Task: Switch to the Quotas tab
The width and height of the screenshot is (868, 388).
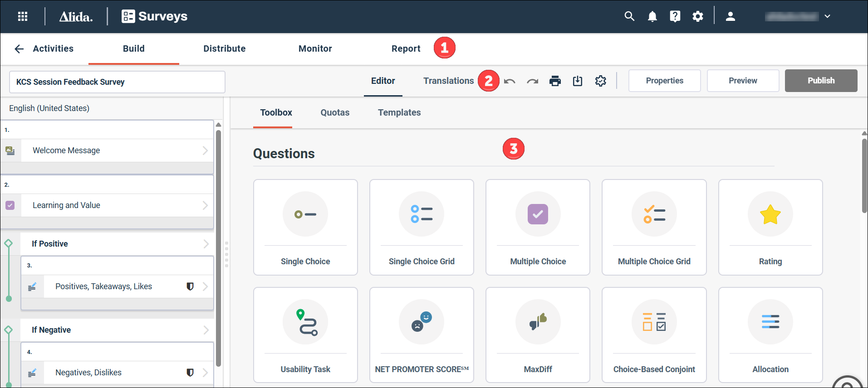Action: click(335, 113)
